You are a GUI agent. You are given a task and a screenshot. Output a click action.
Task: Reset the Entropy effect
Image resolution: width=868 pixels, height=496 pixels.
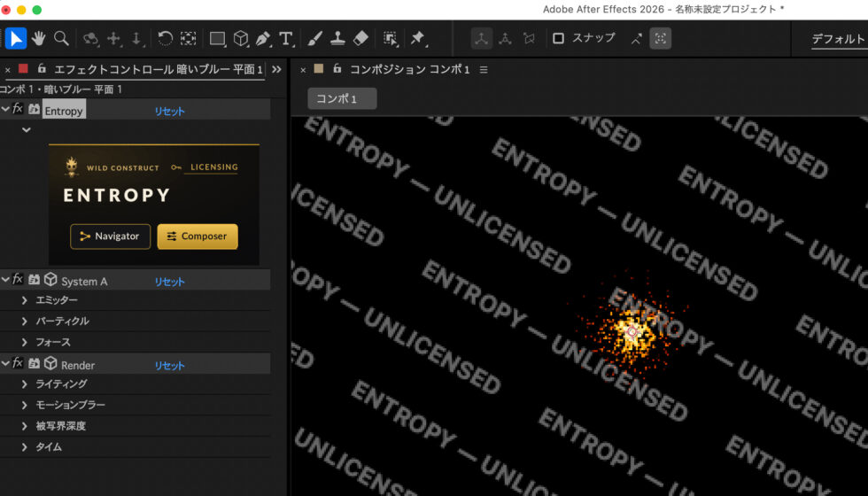point(169,111)
